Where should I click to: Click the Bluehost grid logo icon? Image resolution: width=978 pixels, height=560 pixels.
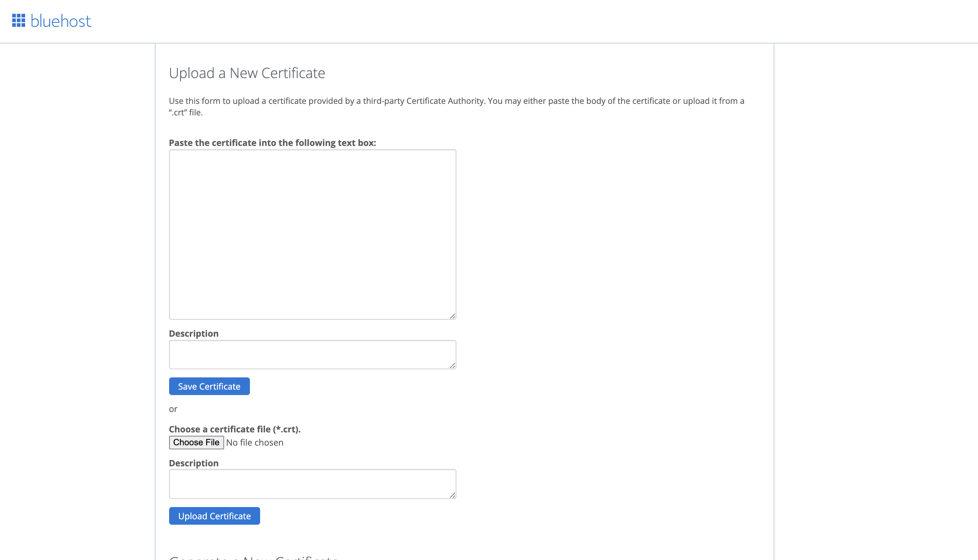(18, 21)
